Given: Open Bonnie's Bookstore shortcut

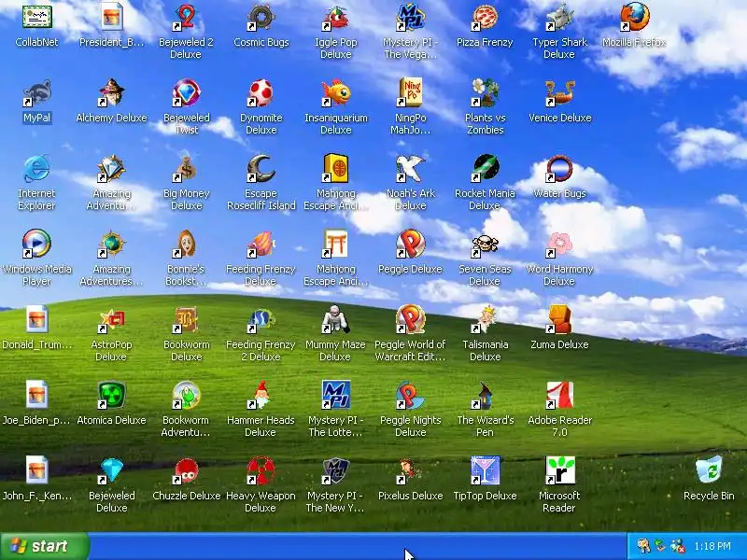Looking at the screenshot, I should coord(186,244).
